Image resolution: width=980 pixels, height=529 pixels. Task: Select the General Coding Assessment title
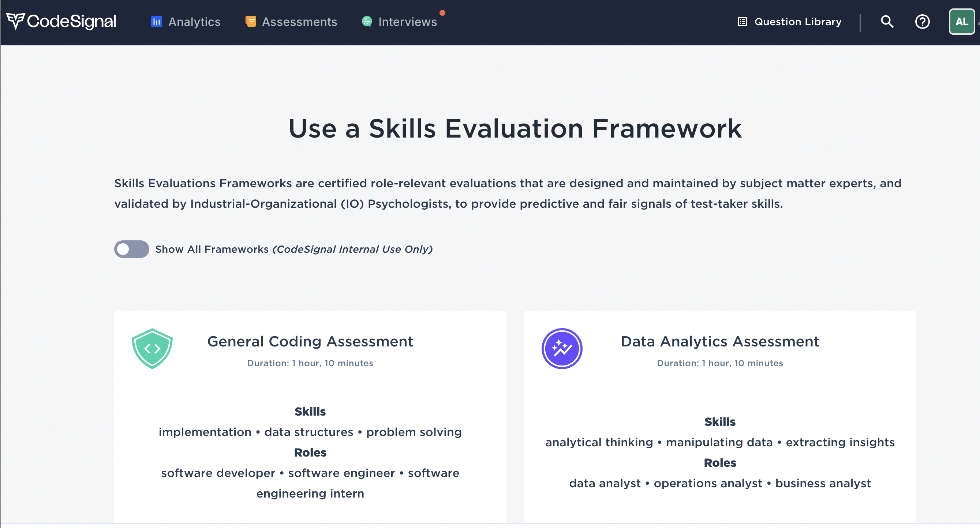[310, 342]
